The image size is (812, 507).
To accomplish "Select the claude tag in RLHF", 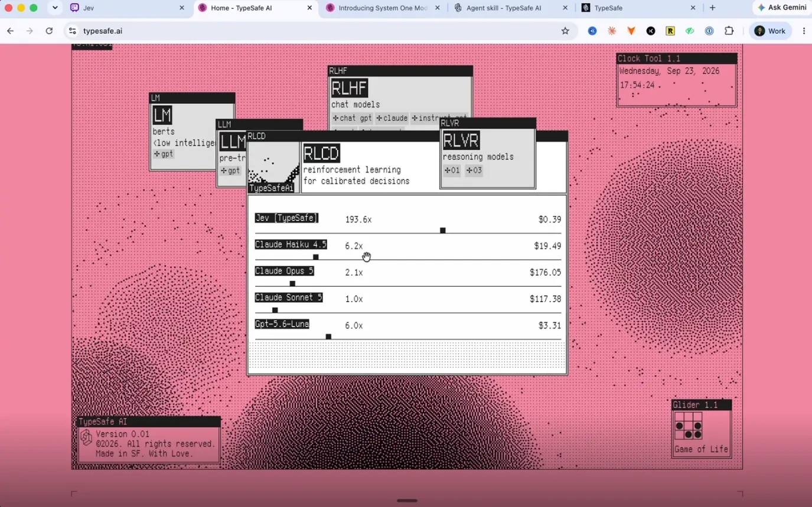I will pos(392,118).
